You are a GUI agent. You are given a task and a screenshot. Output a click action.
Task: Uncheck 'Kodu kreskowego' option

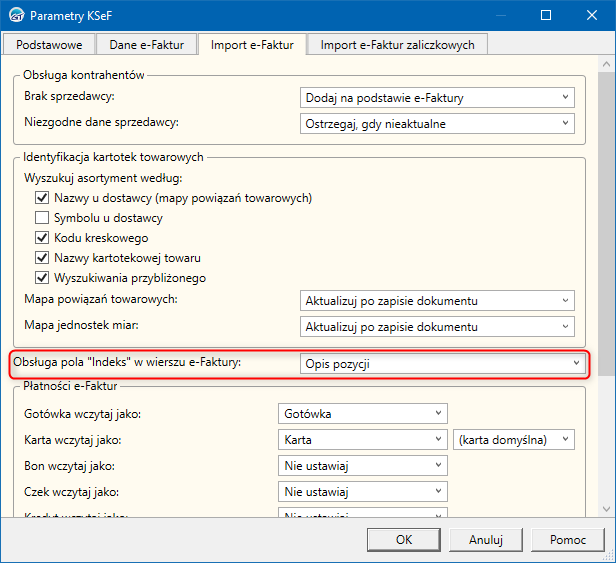[x=42, y=238]
